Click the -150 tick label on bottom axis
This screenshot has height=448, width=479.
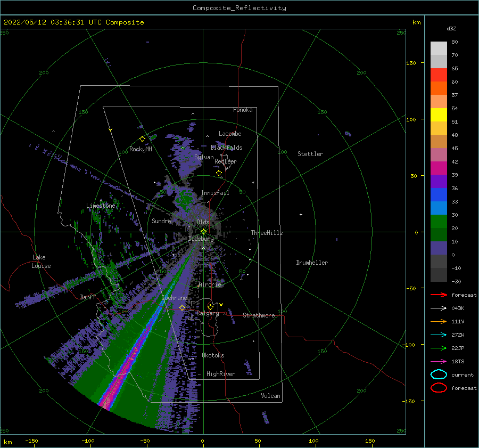point(31,441)
